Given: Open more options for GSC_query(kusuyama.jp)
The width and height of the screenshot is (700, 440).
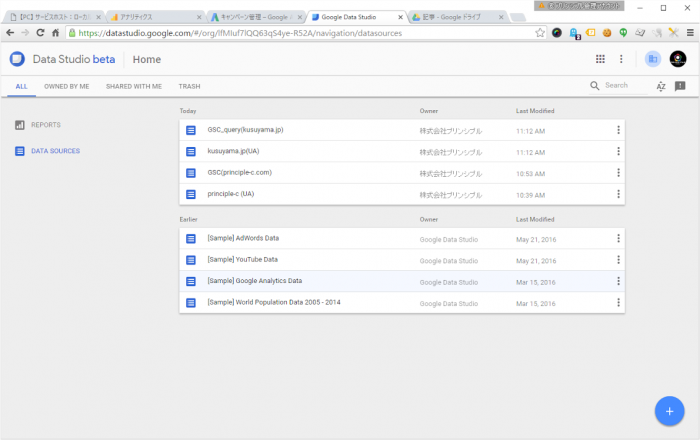Looking at the screenshot, I should point(618,130).
